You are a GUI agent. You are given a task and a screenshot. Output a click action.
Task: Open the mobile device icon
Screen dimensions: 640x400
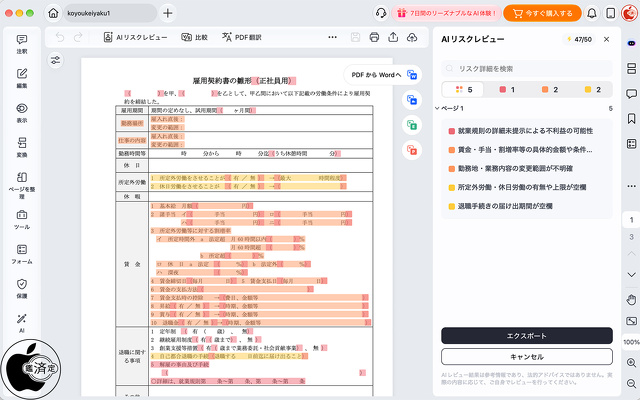(611, 13)
